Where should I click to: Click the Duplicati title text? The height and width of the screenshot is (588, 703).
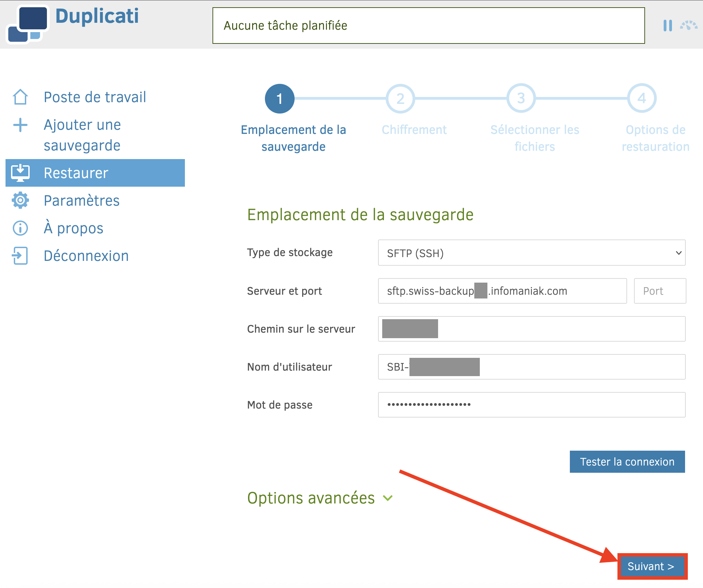pyautogui.click(x=97, y=16)
